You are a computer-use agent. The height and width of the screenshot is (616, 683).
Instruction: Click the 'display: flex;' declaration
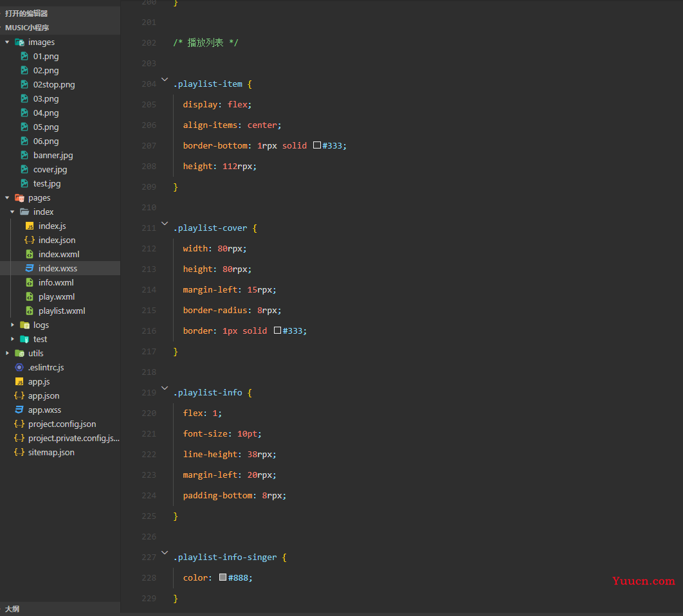(x=217, y=105)
